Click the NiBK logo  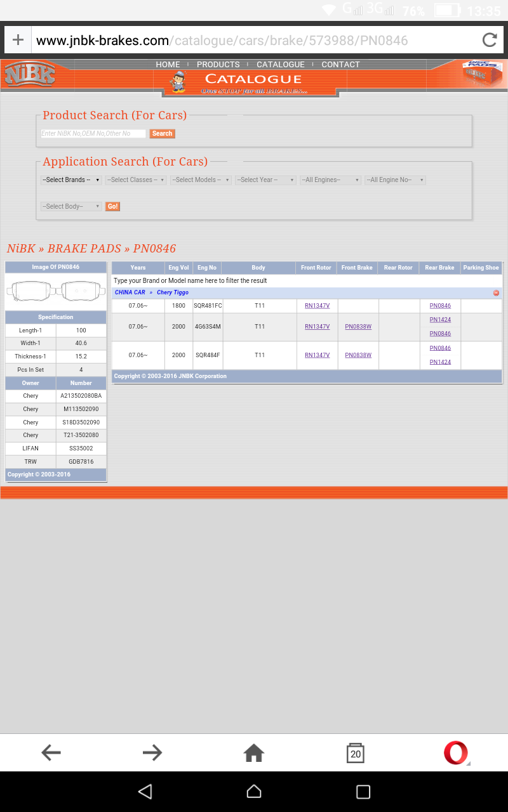click(x=29, y=75)
